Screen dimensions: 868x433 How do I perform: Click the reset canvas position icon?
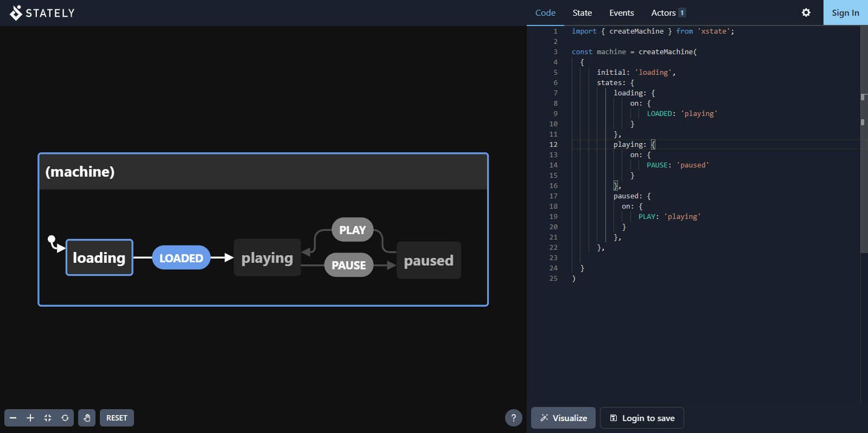pyautogui.click(x=65, y=418)
